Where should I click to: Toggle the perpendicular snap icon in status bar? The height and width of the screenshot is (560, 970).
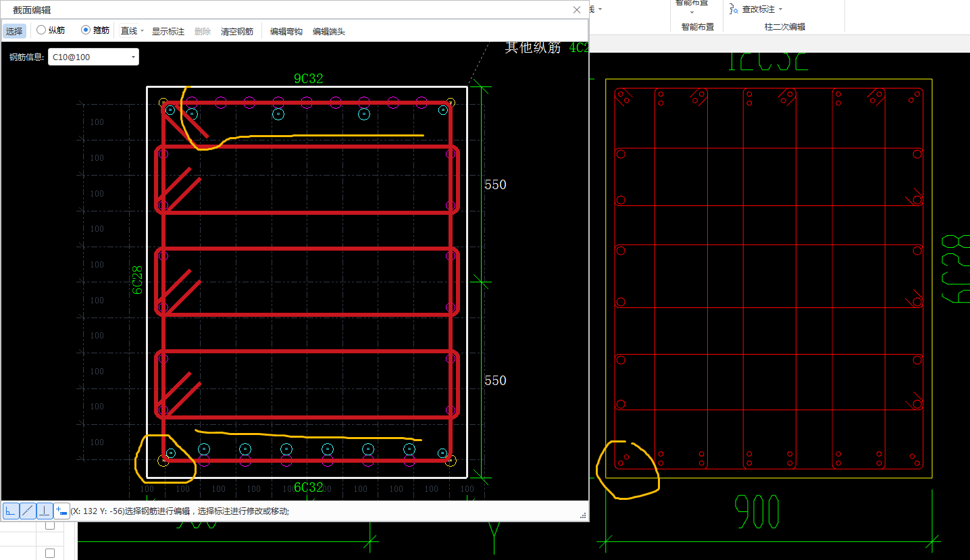click(45, 511)
